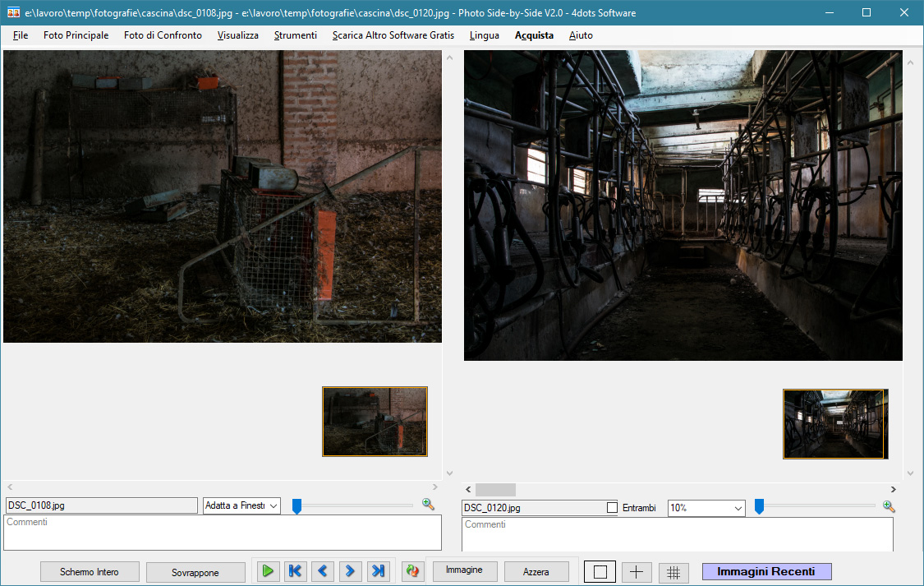Select the crosshair overlay icon
Viewport: 924px width, 586px height.
tap(637, 572)
